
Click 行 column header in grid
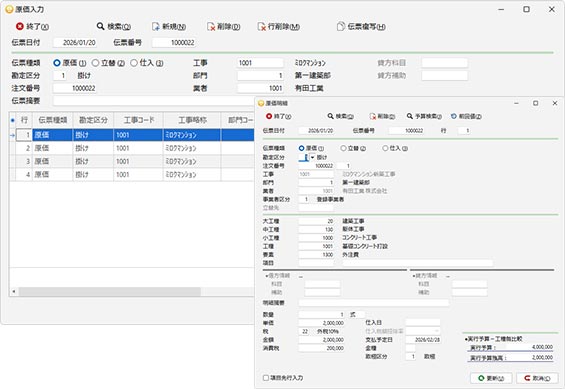(24, 120)
